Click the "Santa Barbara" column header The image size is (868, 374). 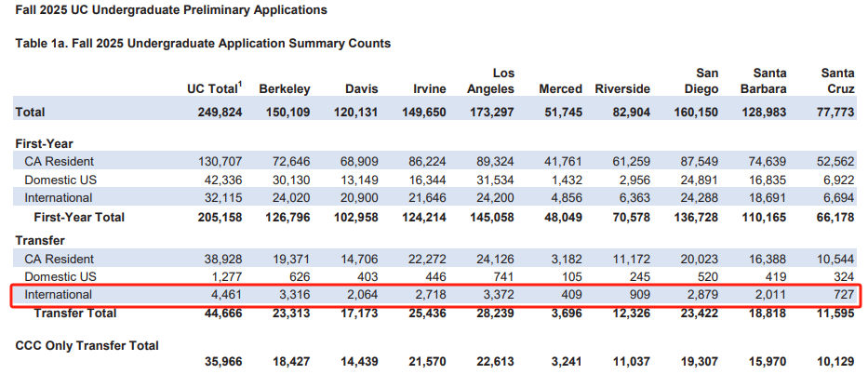point(764,81)
